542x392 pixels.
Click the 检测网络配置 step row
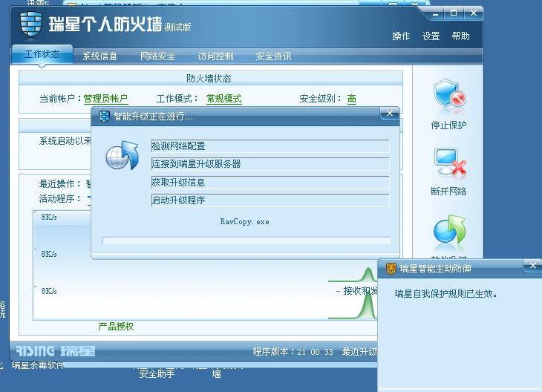(270, 146)
